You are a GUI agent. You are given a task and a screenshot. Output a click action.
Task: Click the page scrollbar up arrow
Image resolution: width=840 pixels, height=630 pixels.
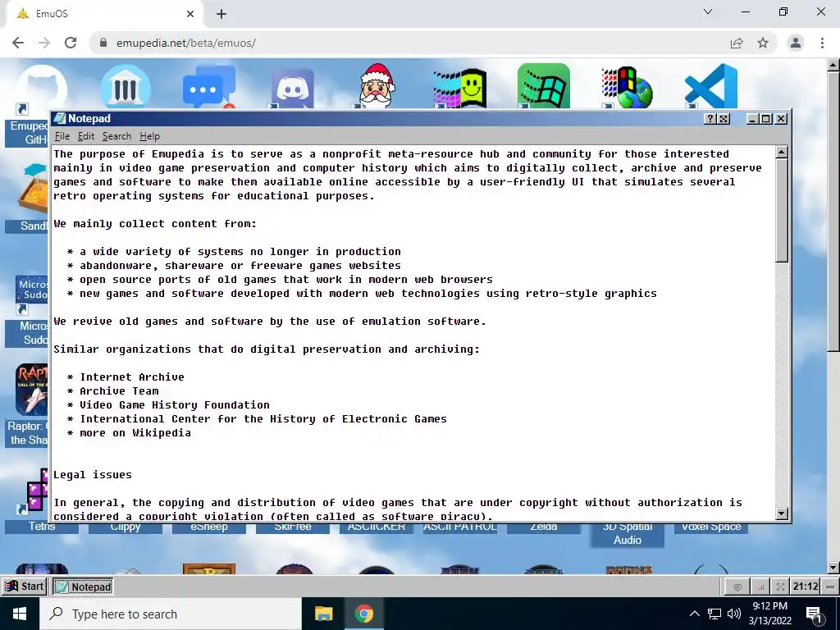(x=833, y=66)
